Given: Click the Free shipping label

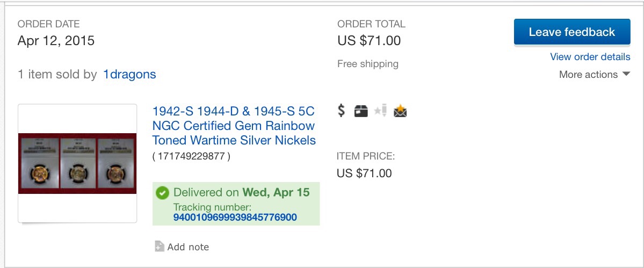Looking at the screenshot, I should click(x=367, y=63).
